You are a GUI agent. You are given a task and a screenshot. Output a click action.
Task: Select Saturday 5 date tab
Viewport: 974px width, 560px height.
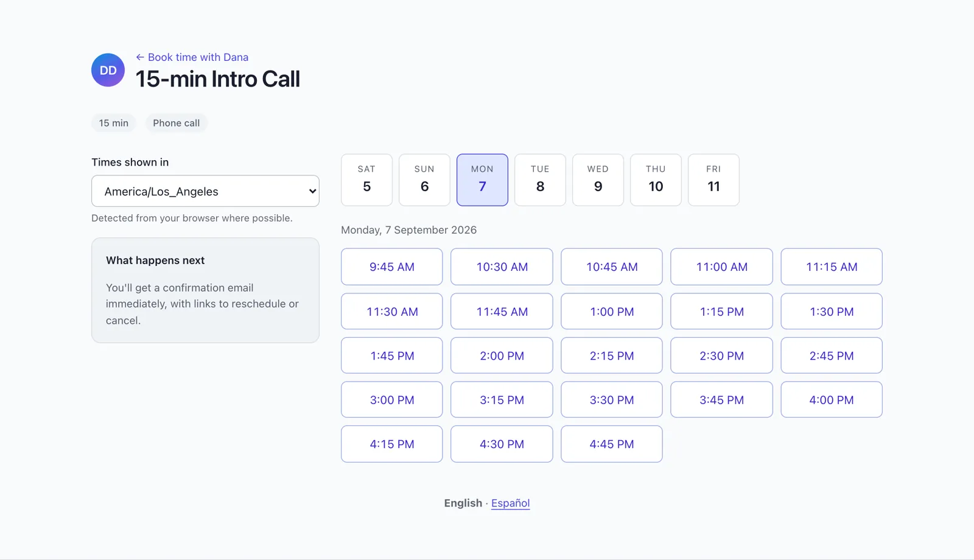point(366,180)
